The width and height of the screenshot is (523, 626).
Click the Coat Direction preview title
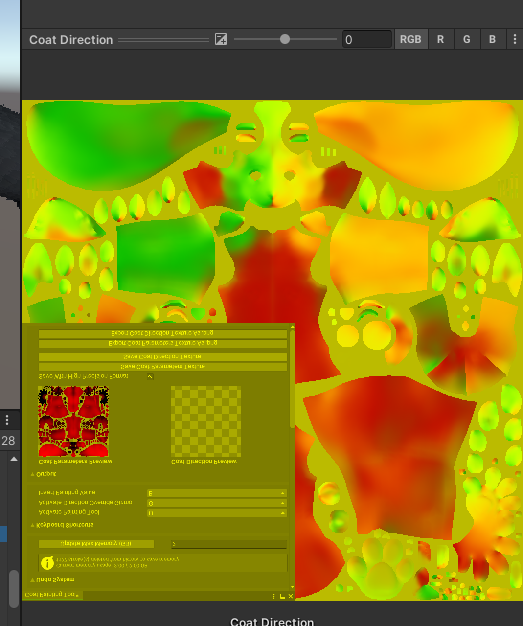point(71,40)
